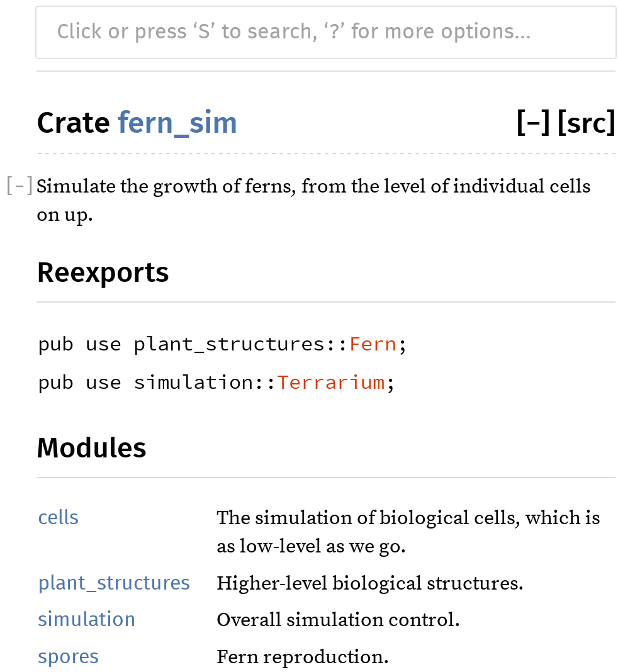Viewport: 618px width, 672px height.
Task: Open the fern_sim crate name link
Action: click(177, 123)
